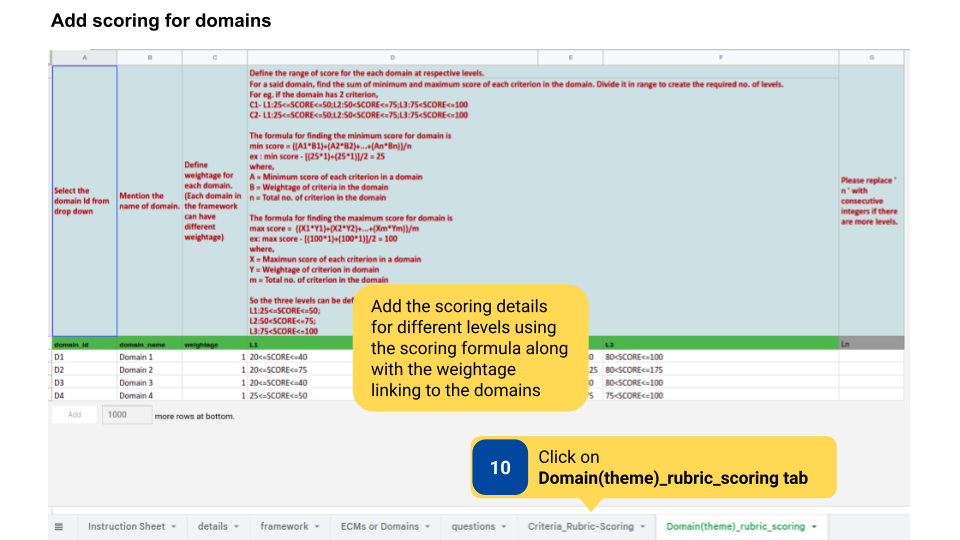
Task: Open the details tab dropdown arrow
Action: point(236,526)
